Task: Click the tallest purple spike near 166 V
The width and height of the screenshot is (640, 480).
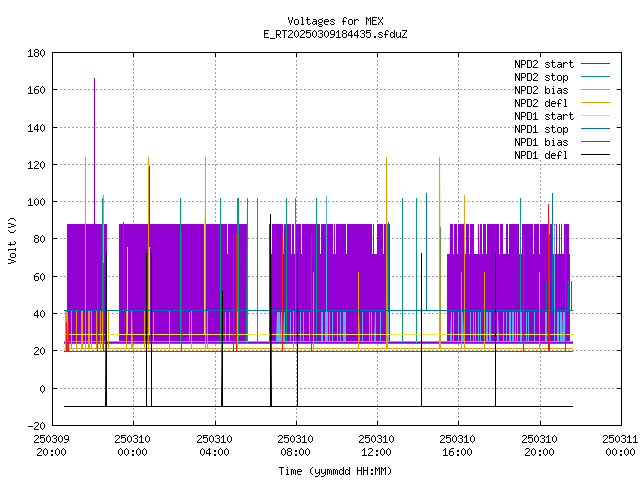Action: pyautogui.click(x=95, y=151)
